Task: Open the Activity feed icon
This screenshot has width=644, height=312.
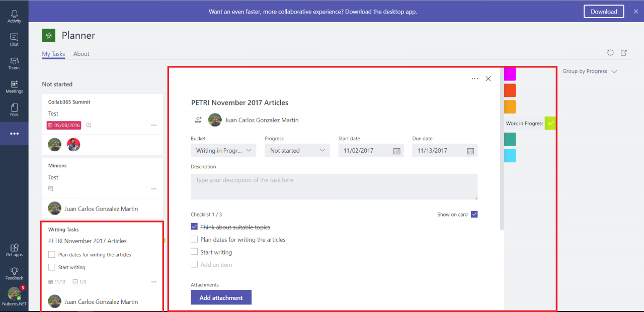Action: [14, 14]
